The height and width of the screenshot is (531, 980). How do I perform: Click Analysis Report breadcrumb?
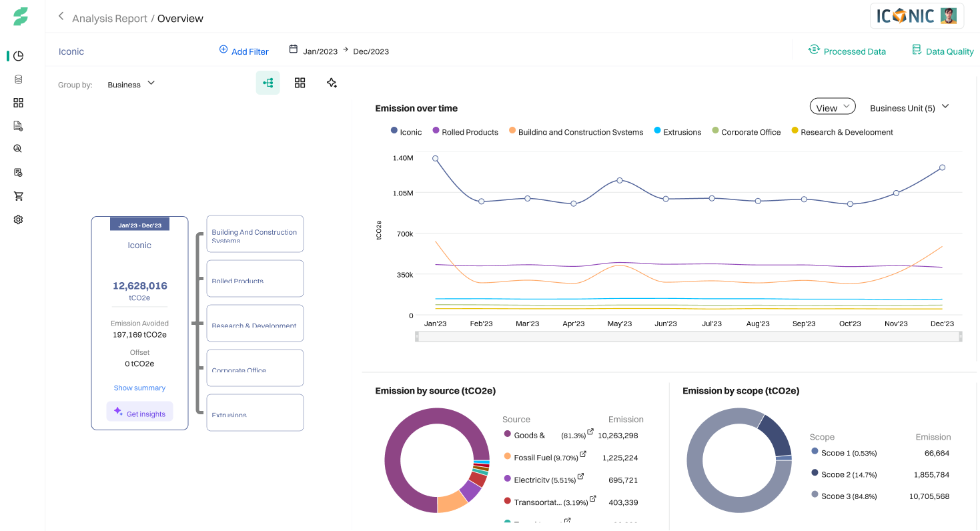click(x=109, y=19)
